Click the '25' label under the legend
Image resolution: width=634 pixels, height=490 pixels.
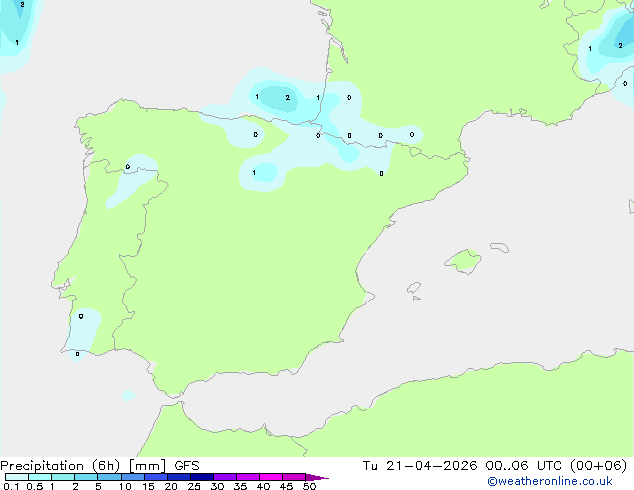point(194,486)
